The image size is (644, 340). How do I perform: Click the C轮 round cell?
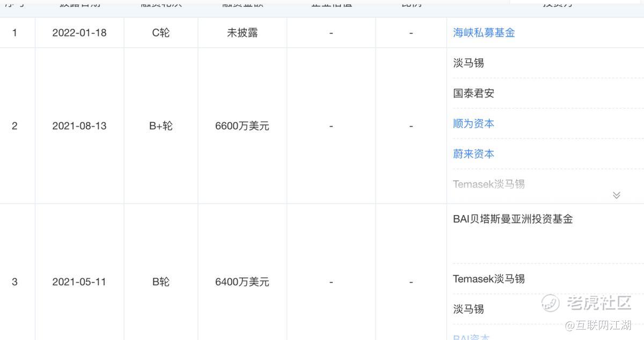(x=161, y=33)
